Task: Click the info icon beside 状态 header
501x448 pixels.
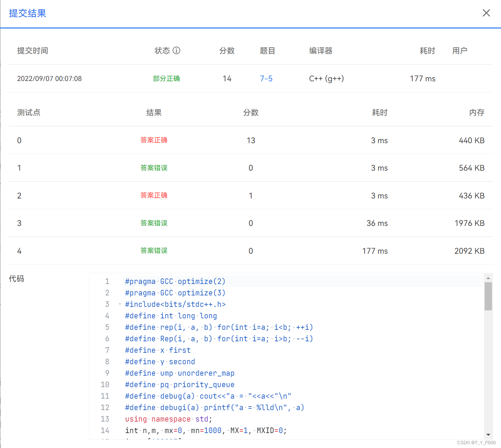Action: coord(177,51)
